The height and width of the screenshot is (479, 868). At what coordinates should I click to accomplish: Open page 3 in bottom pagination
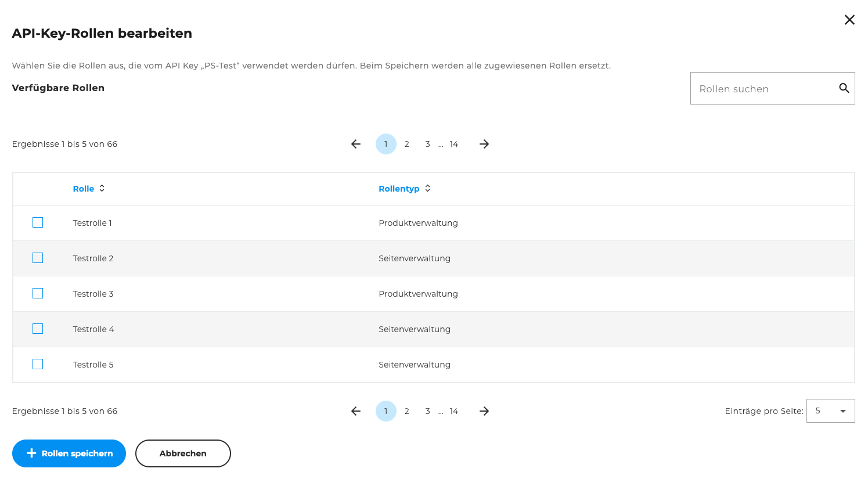click(427, 411)
